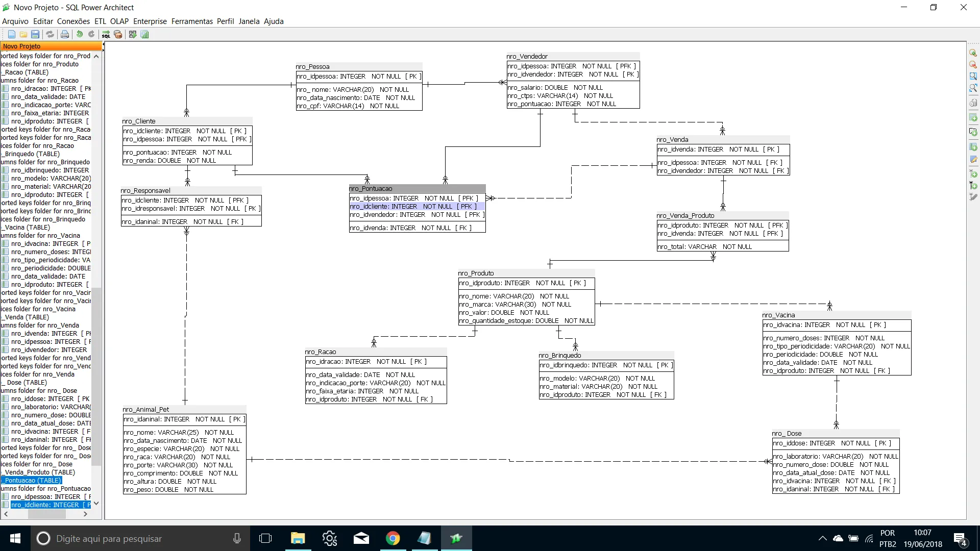Click the nro_Produto table title in diagram

coord(476,273)
